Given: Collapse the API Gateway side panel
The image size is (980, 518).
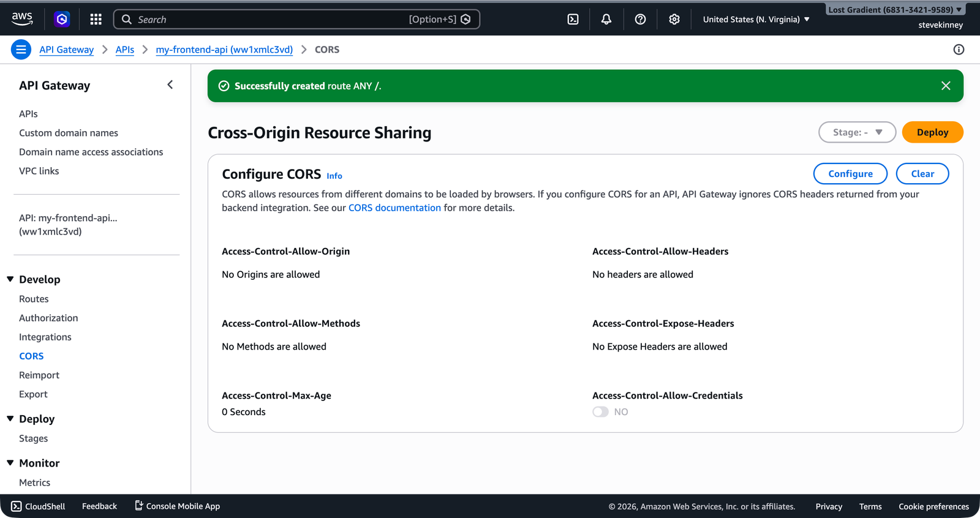Looking at the screenshot, I should (170, 85).
